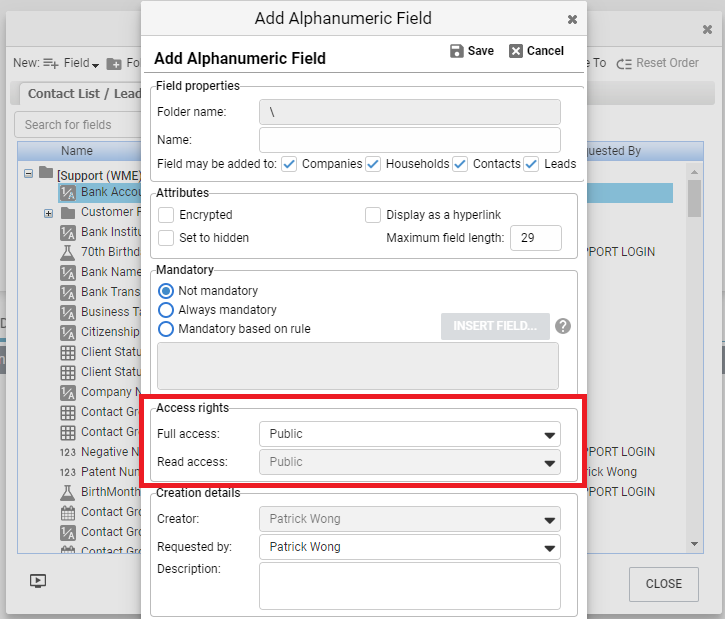Click the Bank Trans field icon
Screen dimensions: 725x619
click(x=68, y=292)
